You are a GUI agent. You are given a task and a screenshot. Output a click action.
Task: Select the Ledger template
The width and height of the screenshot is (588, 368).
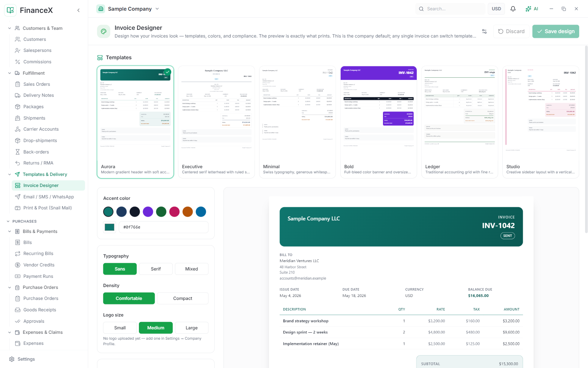tap(460, 122)
